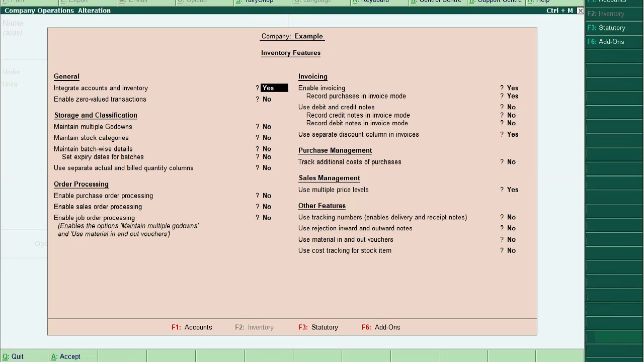
Task: Click the 'Company: Example' title text
Action: pyautogui.click(x=292, y=36)
